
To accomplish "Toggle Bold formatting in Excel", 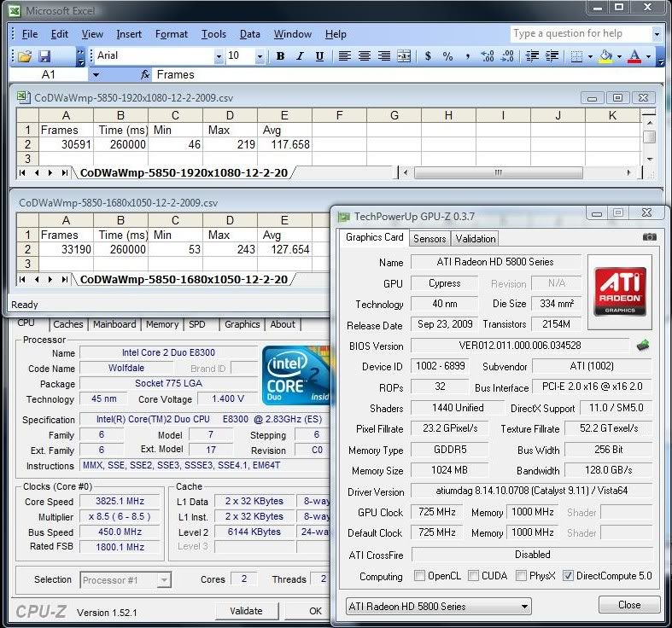I will (x=280, y=56).
